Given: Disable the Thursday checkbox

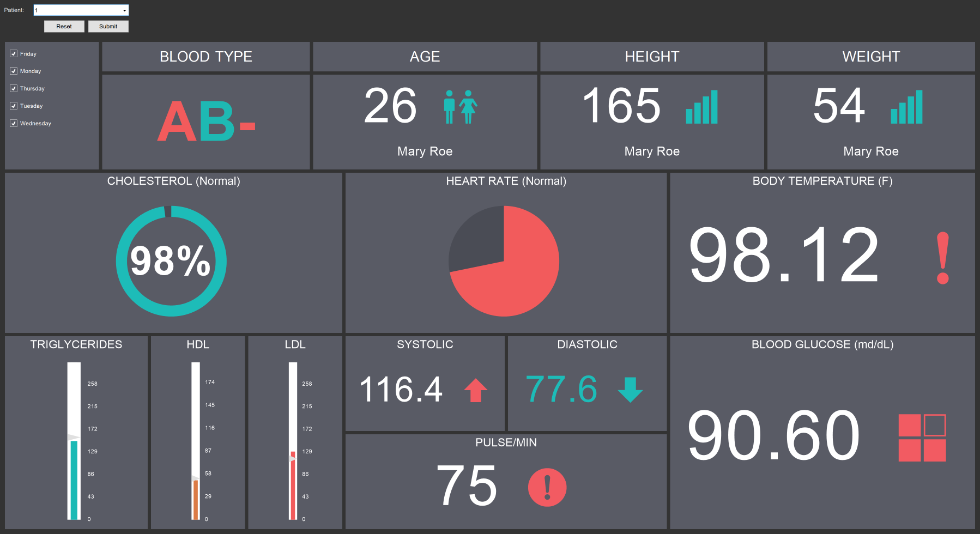Looking at the screenshot, I should click(13, 88).
